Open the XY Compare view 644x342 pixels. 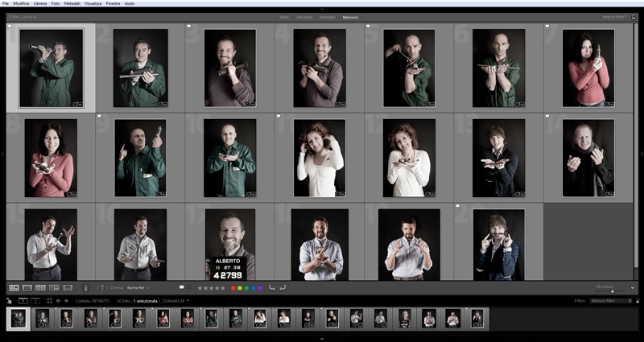41,288
